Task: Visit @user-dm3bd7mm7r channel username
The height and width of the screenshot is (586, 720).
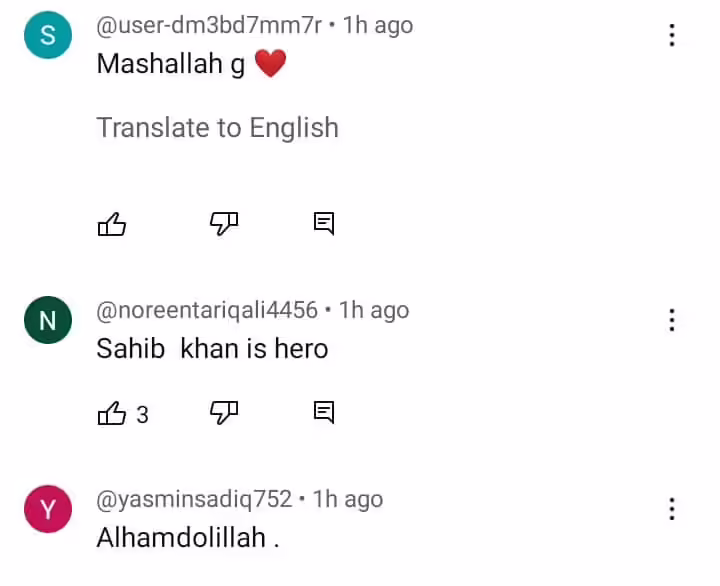Action: click(209, 25)
